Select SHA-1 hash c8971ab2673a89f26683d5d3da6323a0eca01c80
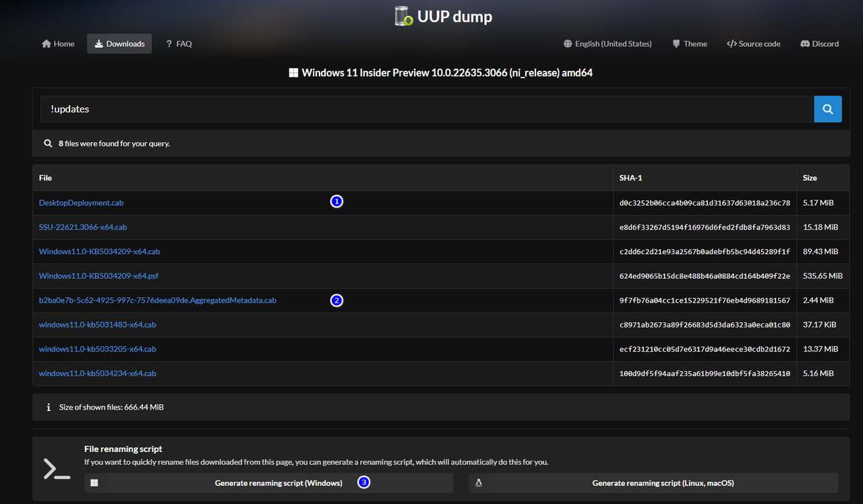The height and width of the screenshot is (504, 863). [705, 325]
